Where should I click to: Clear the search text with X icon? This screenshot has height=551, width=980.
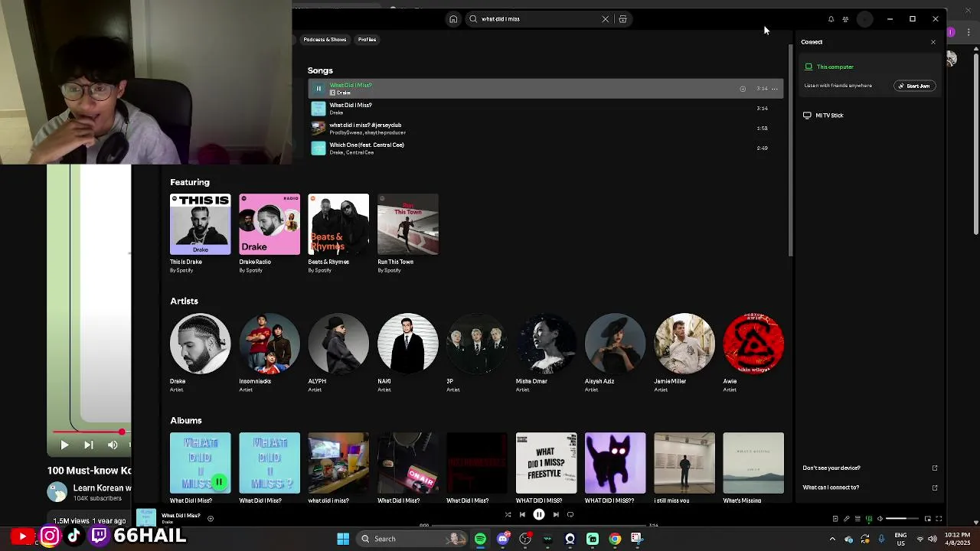pos(605,19)
